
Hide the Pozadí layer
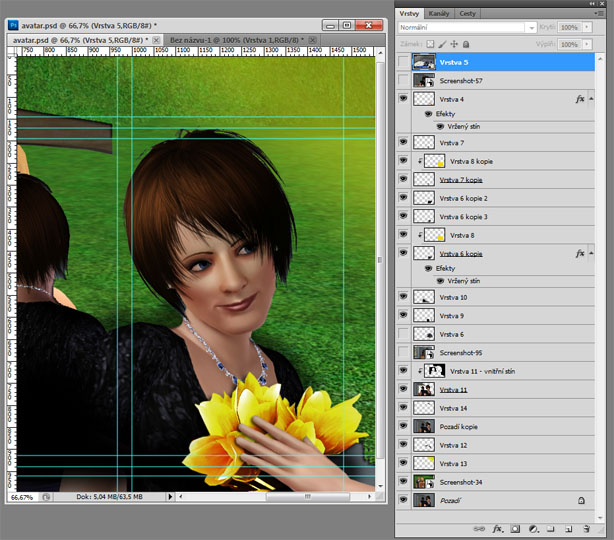403,499
